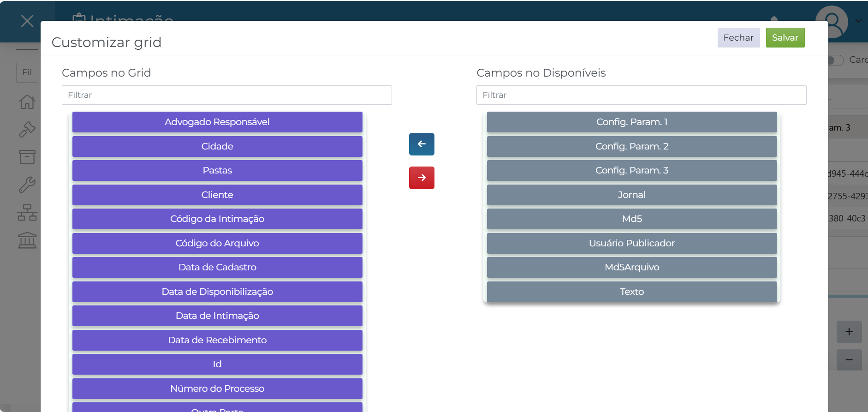868x412 pixels.
Task: Click the plus zoom button
Action: [849, 332]
